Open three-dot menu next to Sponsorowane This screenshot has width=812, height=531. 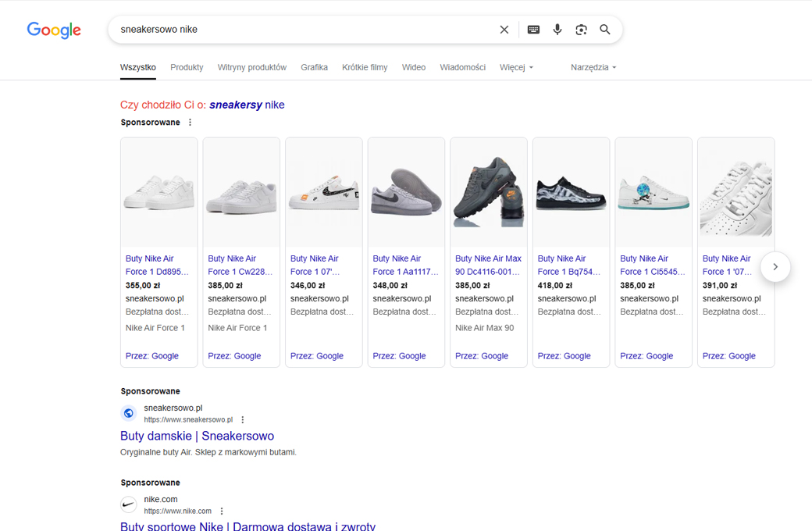[x=190, y=123]
